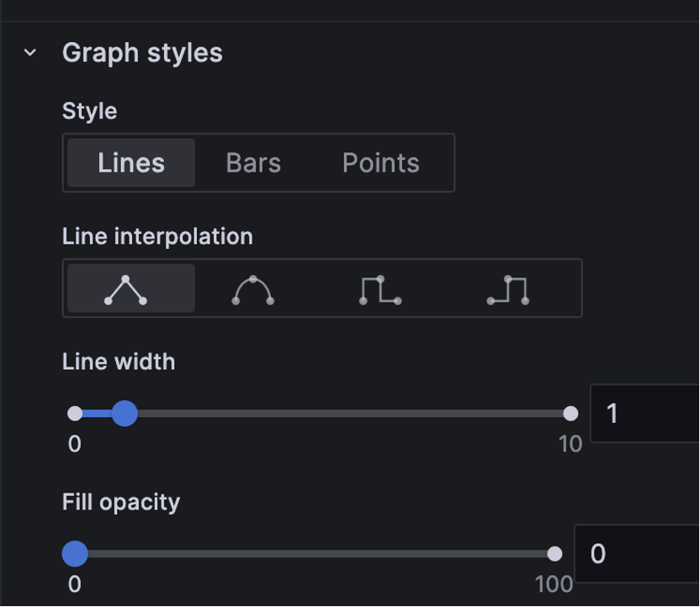Screen dimensions: 700x607
Task: Click the 0 mark under Line width slider
Action: click(75, 444)
